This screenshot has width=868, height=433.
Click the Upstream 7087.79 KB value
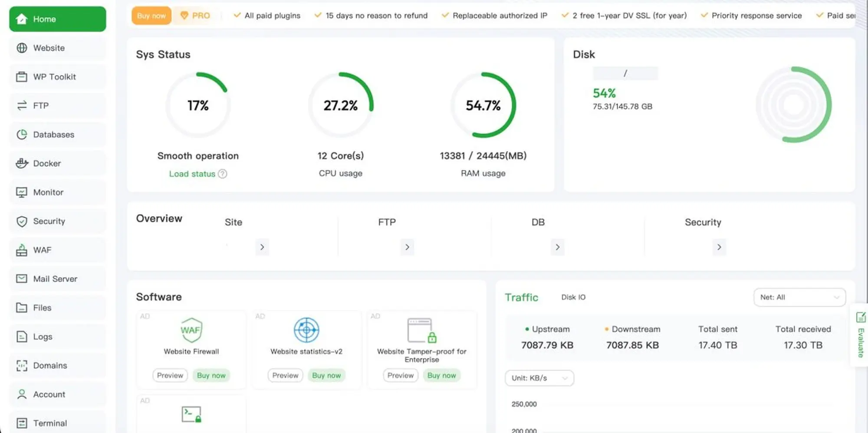pyautogui.click(x=547, y=345)
